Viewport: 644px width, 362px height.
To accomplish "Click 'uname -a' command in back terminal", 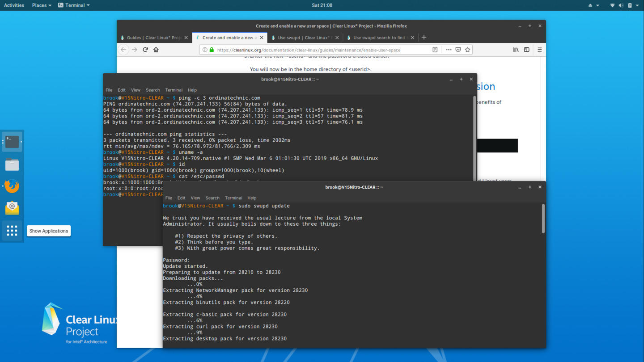I will pyautogui.click(x=191, y=152).
